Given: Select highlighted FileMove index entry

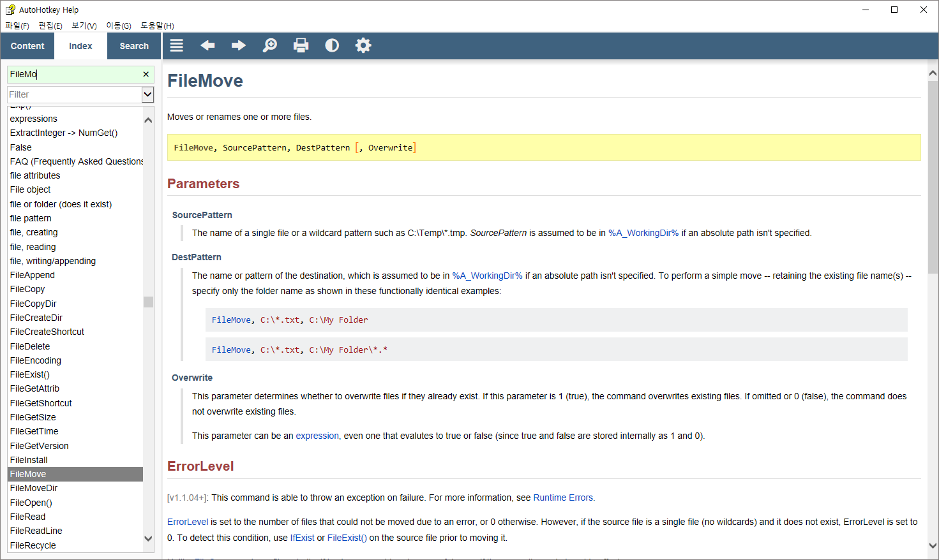Looking at the screenshot, I should pos(75,474).
